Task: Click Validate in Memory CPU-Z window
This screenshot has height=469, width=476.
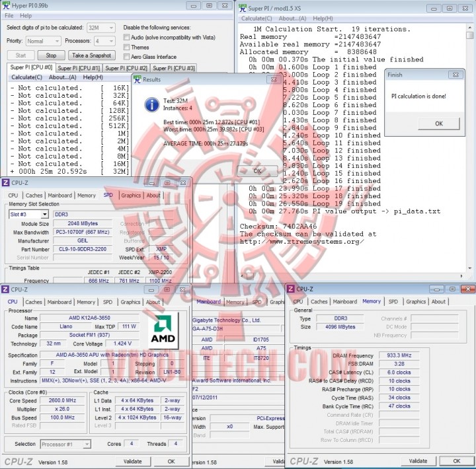Action: [x=418, y=461]
